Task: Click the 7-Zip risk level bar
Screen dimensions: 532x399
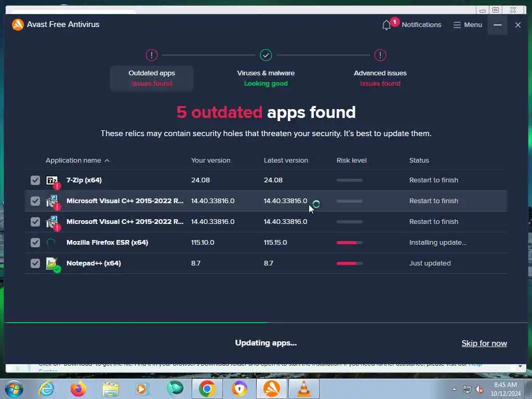Action: [350, 180]
